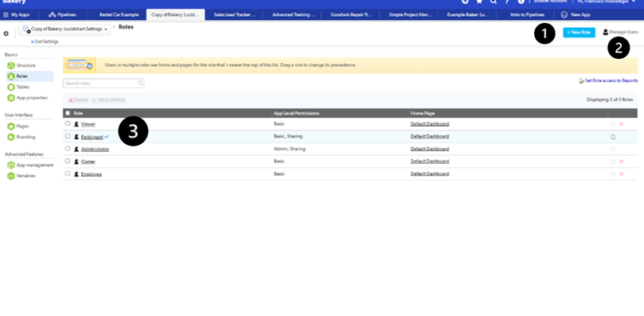This screenshot has height=316, width=644.
Task: Click the My Apps grid icon
Action: point(6,15)
